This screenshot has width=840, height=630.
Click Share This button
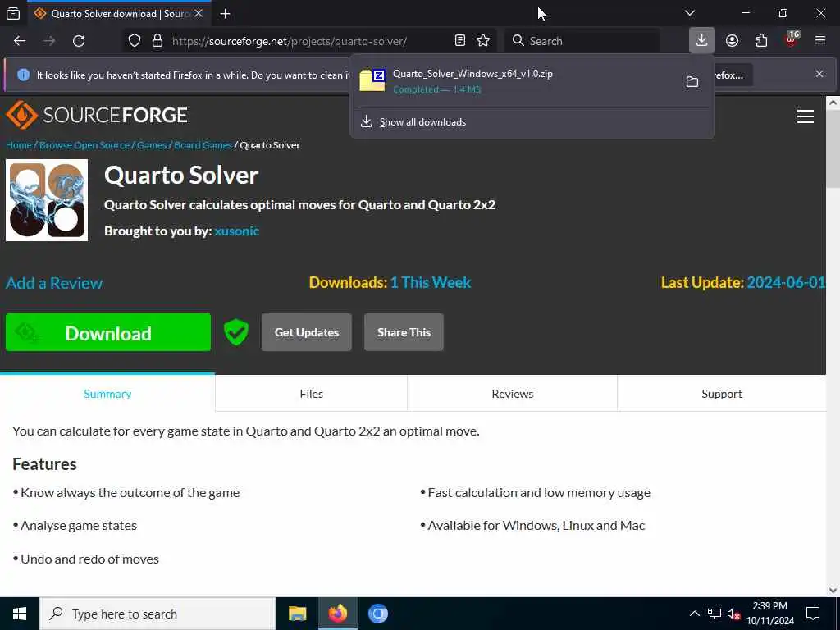point(404,332)
